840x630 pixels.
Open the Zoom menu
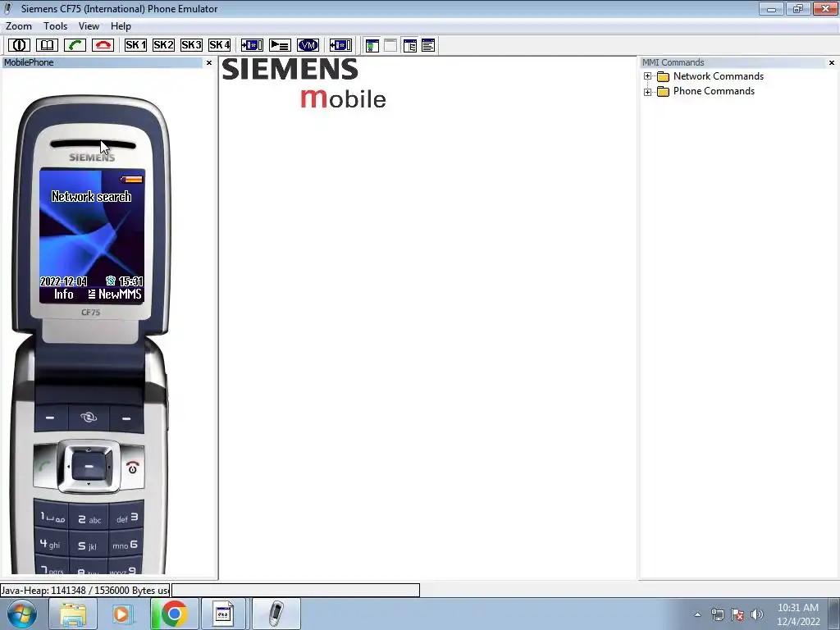pos(19,25)
